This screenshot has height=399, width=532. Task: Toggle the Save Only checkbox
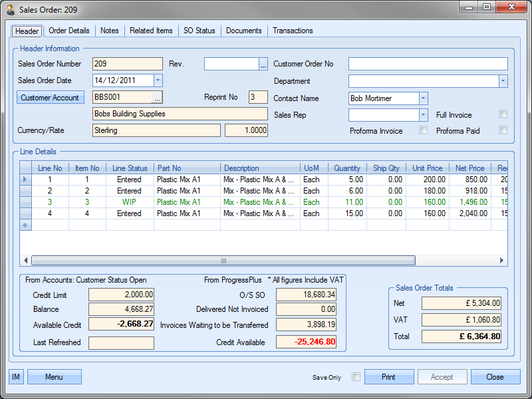[356, 377]
